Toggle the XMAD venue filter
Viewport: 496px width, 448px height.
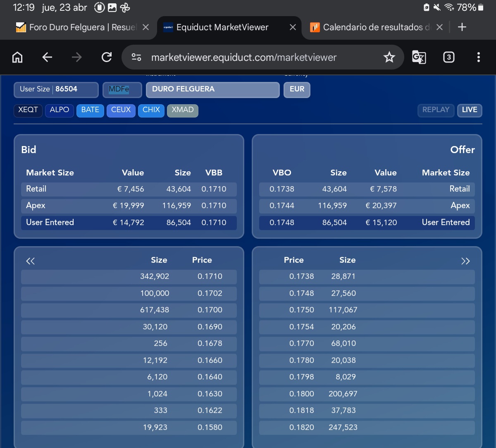pyautogui.click(x=182, y=110)
